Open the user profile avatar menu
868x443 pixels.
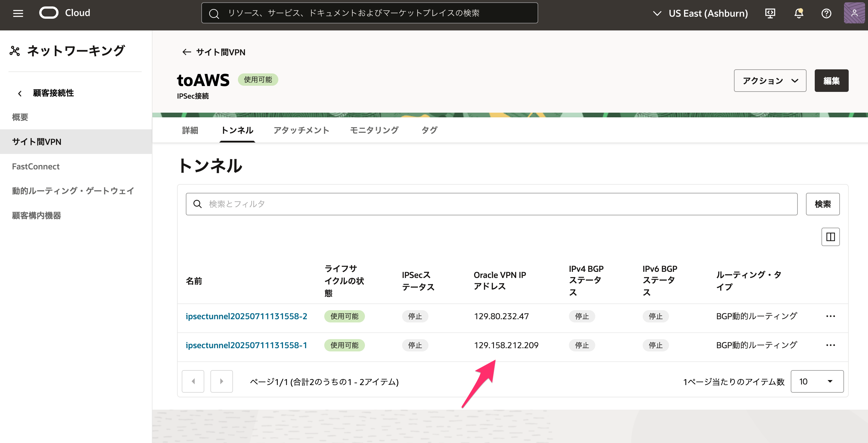(x=854, y=13)
